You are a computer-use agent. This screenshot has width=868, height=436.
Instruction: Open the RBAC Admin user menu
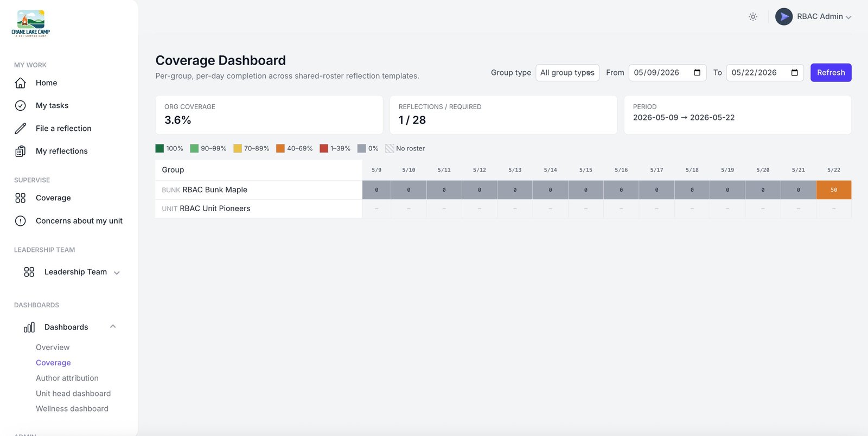(813, 17)
